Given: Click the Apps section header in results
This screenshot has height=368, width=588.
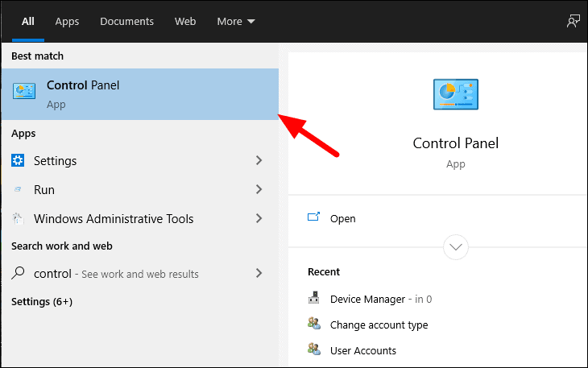Looking at the screenshot, I should pyautogui.click(x=23, y=134).
